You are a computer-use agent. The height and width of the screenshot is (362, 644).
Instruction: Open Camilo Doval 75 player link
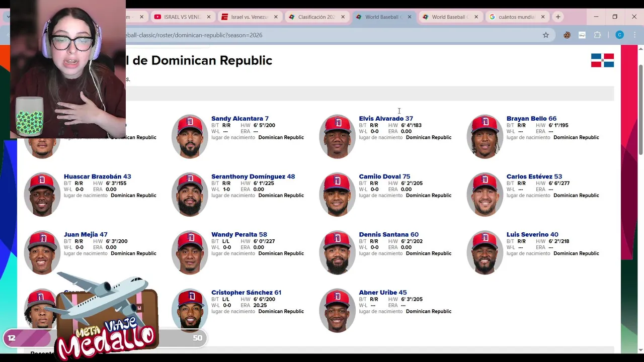click(384, 176)
